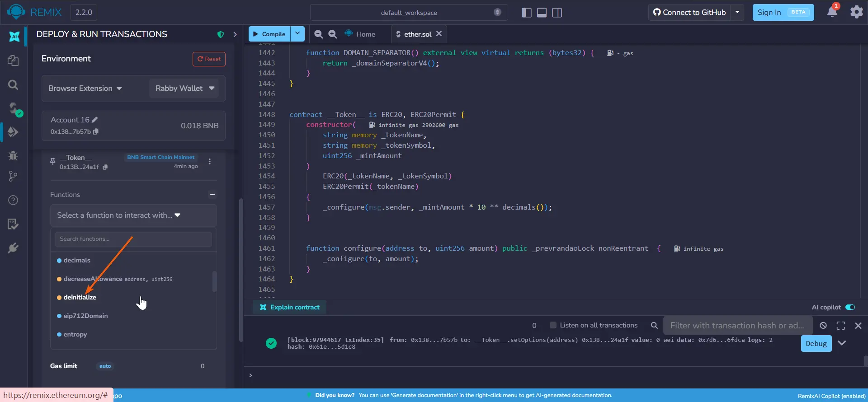Open settings gear in top bar
The height and width of the screenshot is (402, 868).
click(x=856, y=12)
